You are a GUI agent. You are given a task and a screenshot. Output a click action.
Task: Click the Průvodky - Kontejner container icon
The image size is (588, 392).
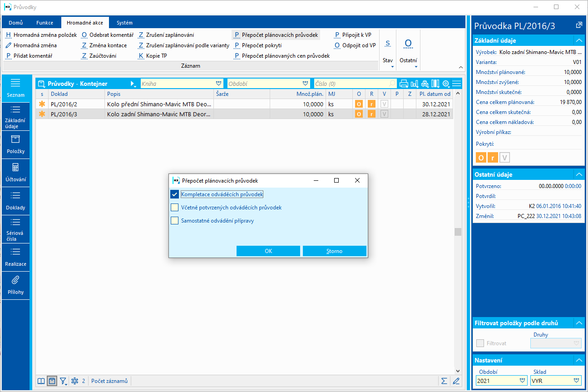[42, 84]
